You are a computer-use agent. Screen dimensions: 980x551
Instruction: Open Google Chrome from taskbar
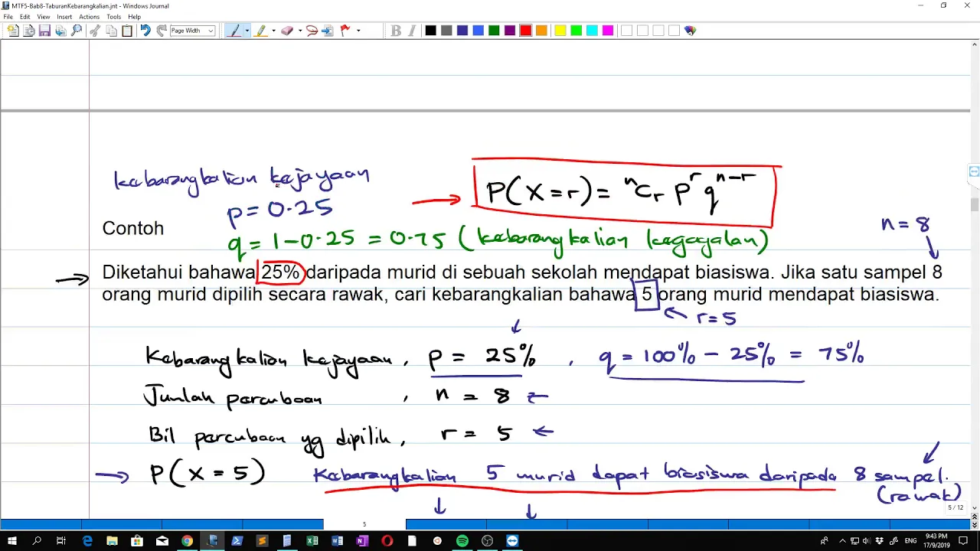[x=187, y=541]
